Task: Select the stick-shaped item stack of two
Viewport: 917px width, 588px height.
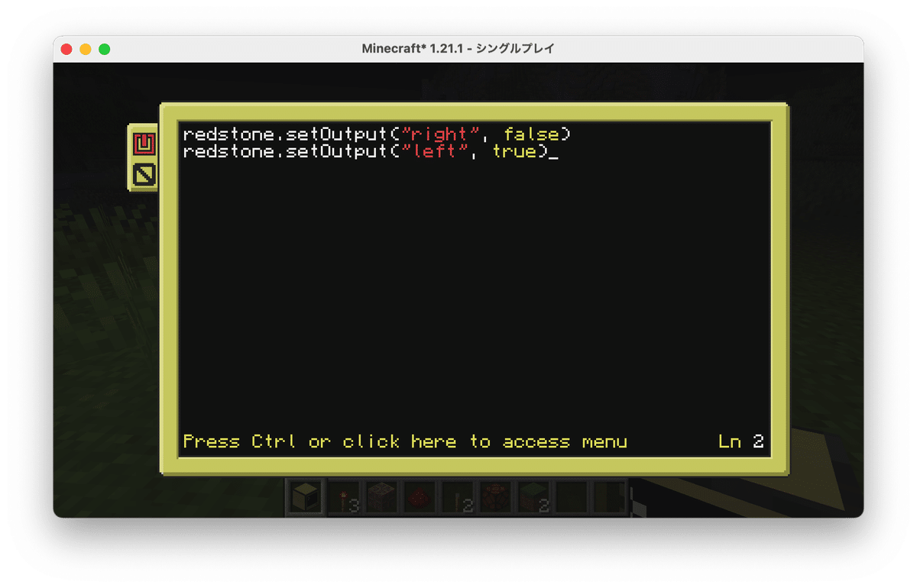Action: (458, 498)
